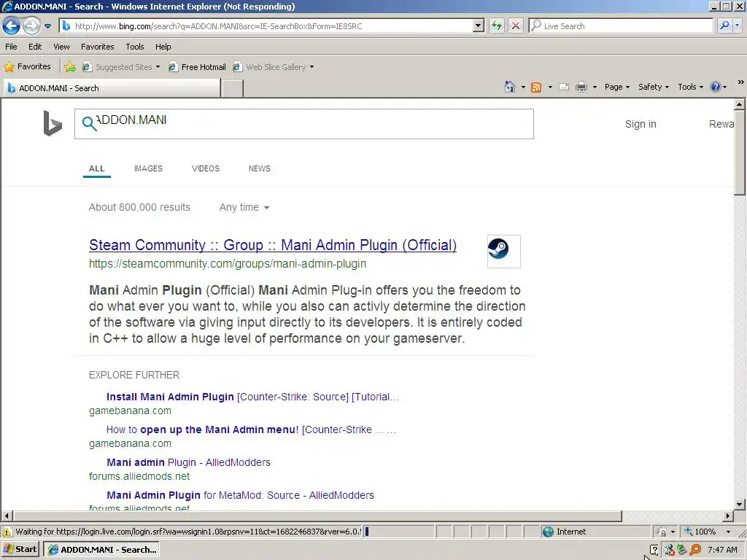Expand the address bar history dropdown

click(x=479, y=26)
